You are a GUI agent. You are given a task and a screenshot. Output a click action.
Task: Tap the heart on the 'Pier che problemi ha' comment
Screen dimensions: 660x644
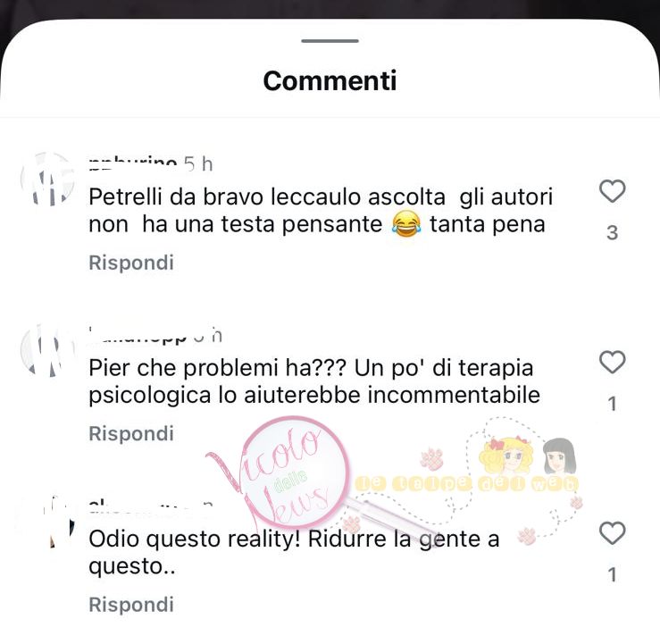coord(612,363)
